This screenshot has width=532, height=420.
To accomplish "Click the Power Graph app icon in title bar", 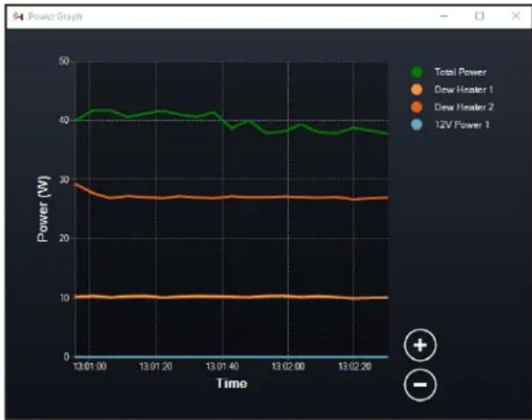I will (18, 16).
